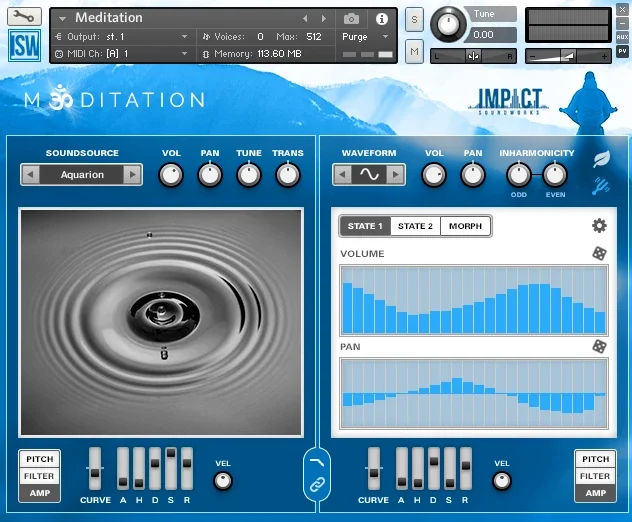Click the Tune value 0.00 field

coord(489,35)
